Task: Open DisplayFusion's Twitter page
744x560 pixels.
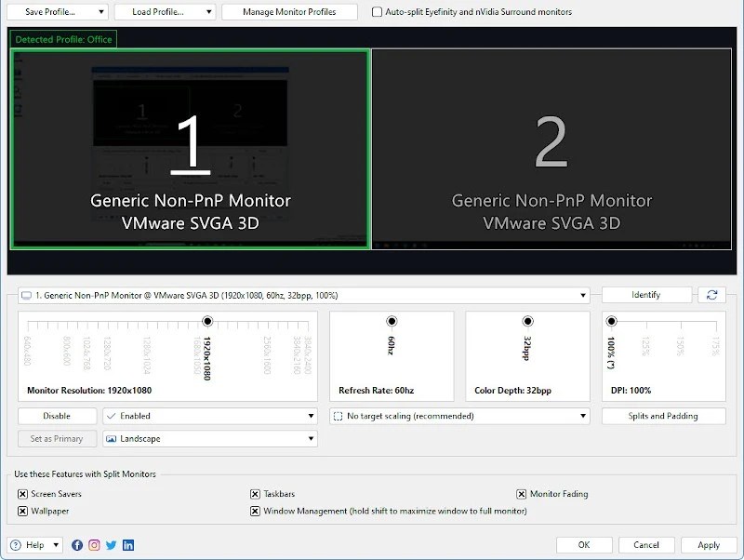Action: pyautogui.click(x=113, y=546)
